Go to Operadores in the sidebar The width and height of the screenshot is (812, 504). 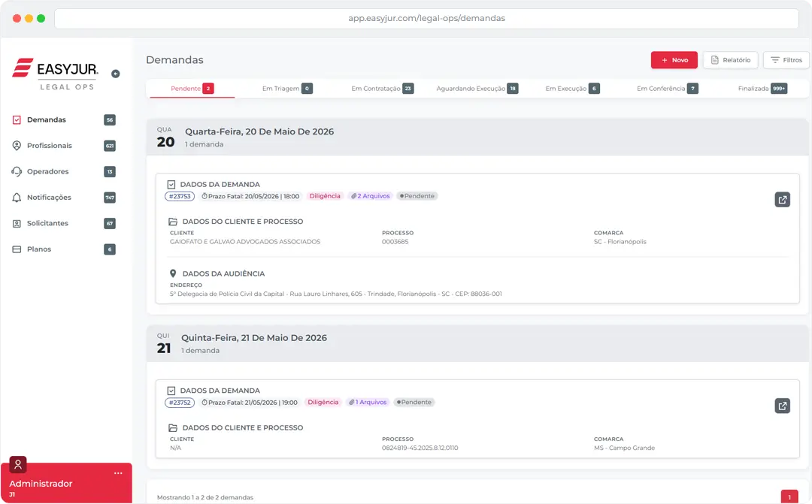(64, 171)
